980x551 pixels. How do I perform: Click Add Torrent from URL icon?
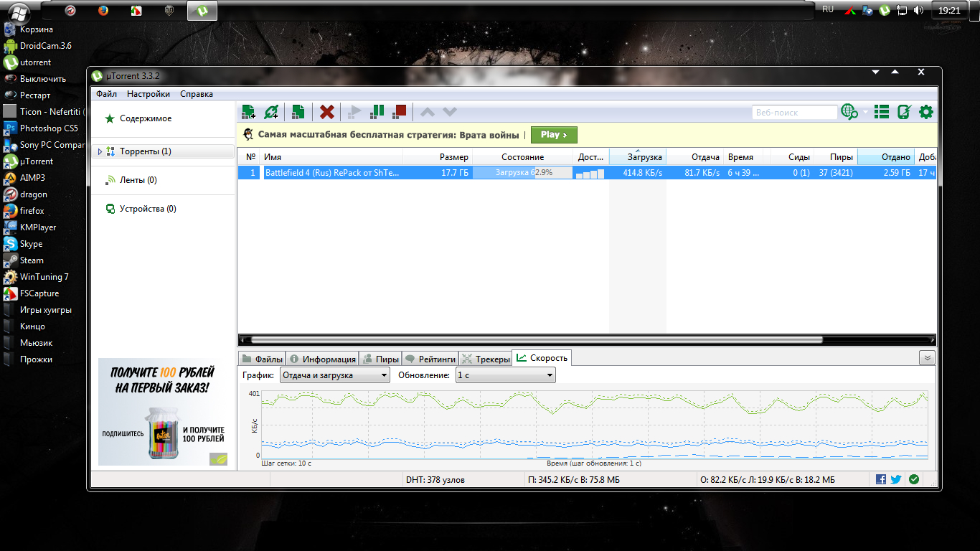click(271, 112)
